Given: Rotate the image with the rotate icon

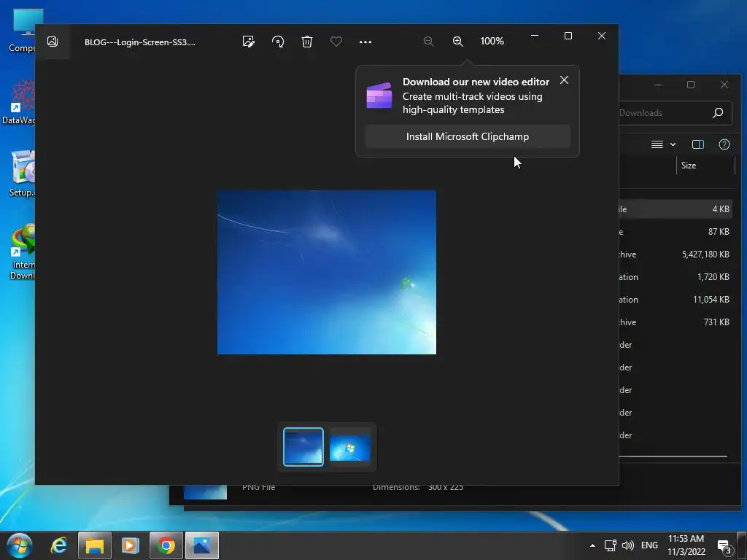Looking at the screenshot, I should coord(278,42).
